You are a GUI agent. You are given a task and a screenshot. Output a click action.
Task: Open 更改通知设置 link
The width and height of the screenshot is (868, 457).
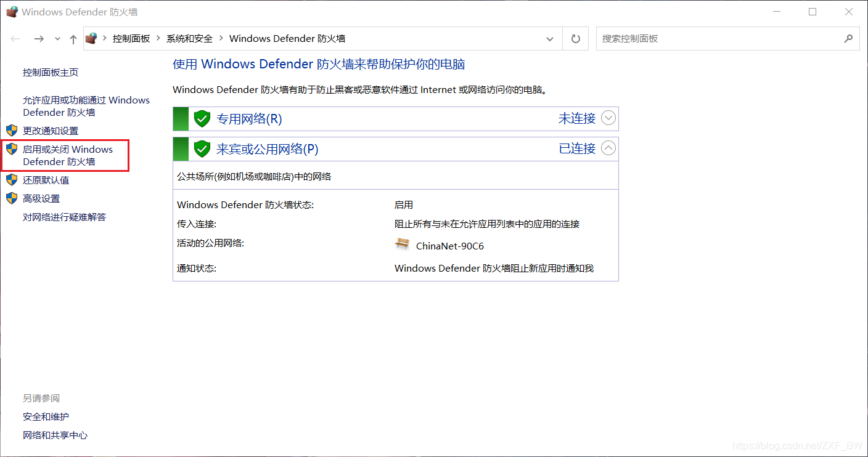(x=51, y=131)
